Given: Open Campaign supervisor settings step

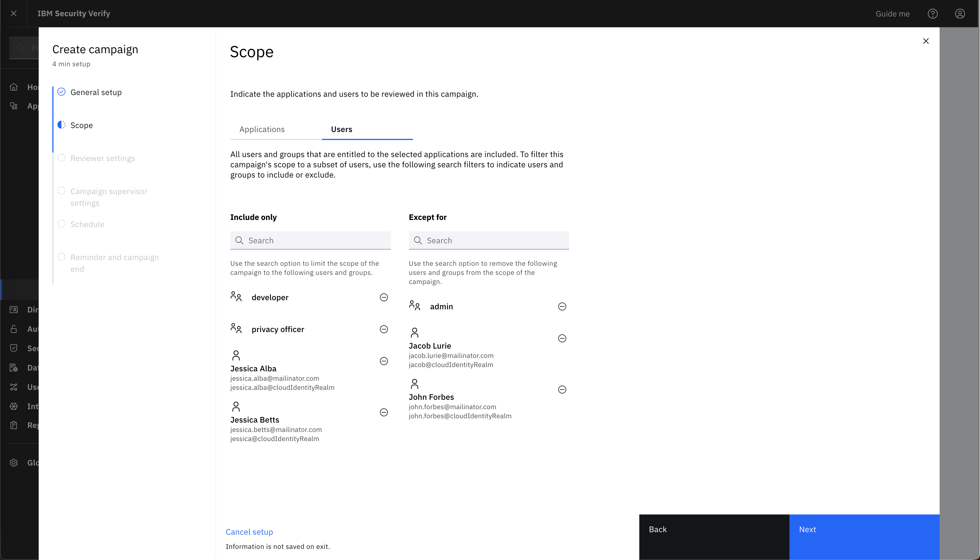Looking at the screenshot, I should 109,197.
